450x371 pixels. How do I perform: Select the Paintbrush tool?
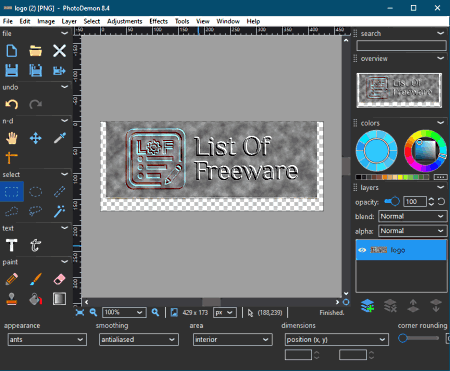pyautogui.click(x=36, y=279)
